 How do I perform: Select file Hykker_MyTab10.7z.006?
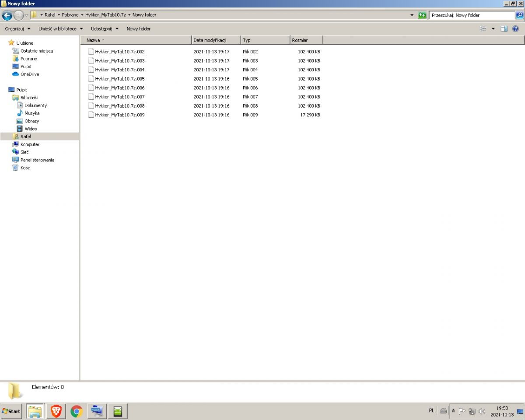coord(119,88)
